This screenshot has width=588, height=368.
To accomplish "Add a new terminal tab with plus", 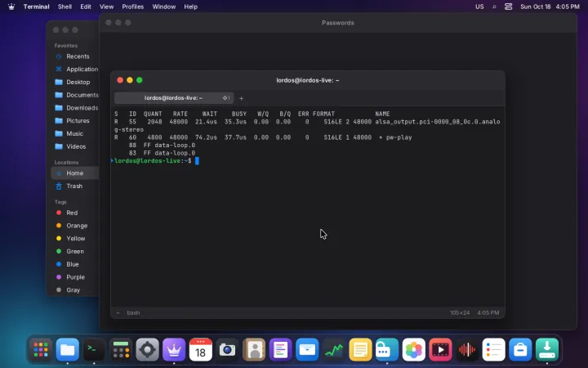I will [241, 98].
